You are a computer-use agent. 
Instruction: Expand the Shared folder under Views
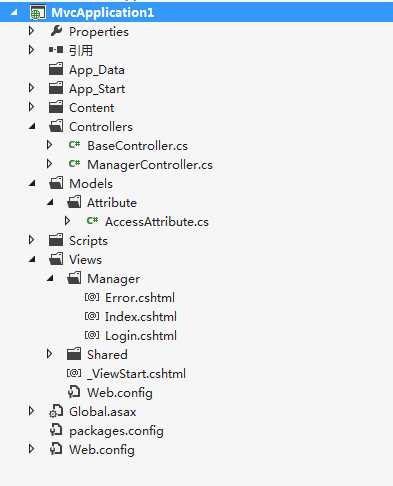click(49, 354)
